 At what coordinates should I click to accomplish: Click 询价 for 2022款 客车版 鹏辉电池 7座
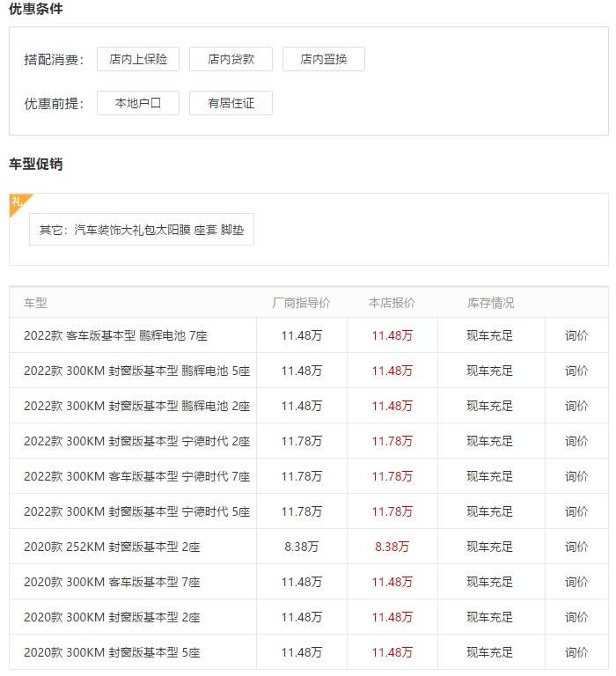(576, 335)
